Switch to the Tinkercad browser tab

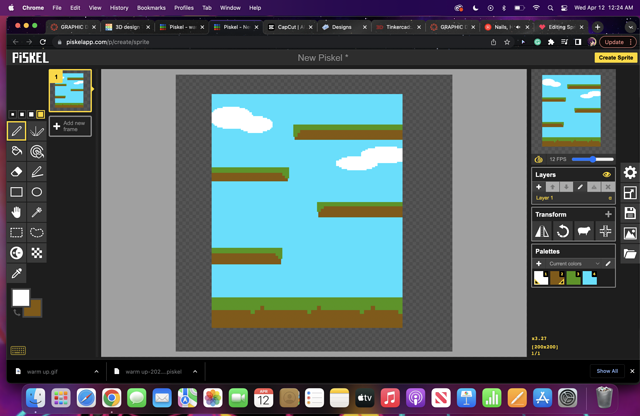point(397,27)
